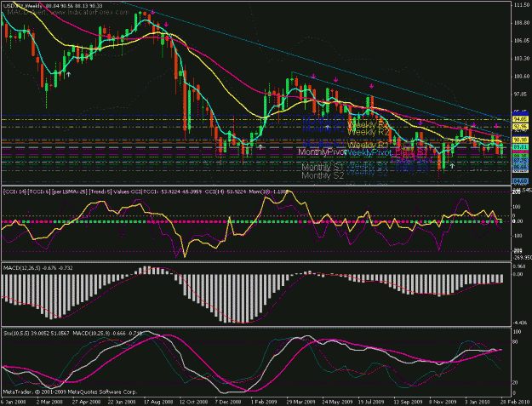532x406 pixels.
Task: Click the Sto(10,5,5) indicator label
Action: coord(37,334)
